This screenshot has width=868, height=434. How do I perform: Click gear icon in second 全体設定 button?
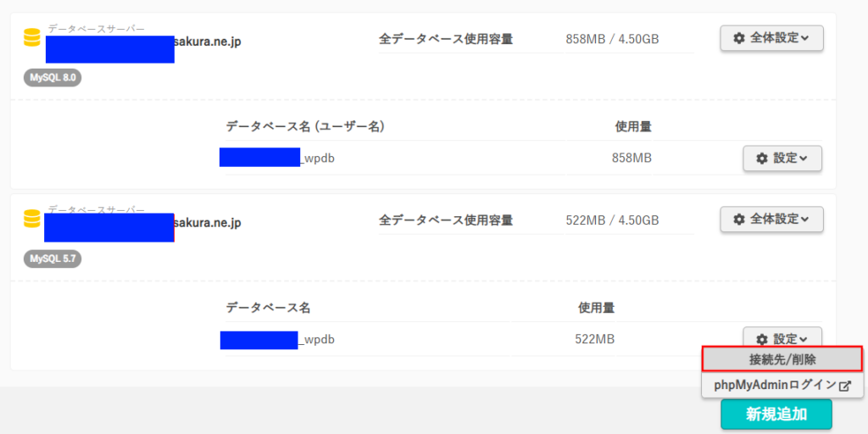(738, 220)
